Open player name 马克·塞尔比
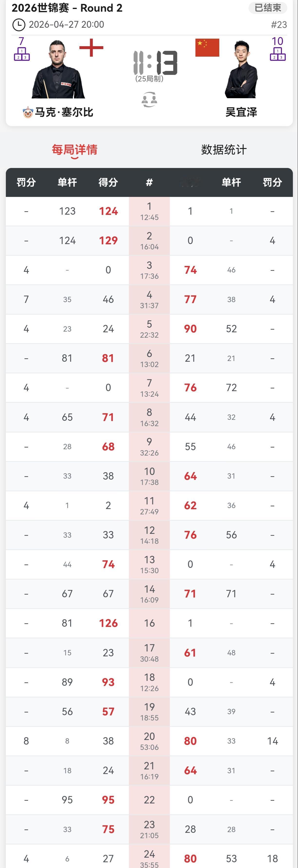 64,112
